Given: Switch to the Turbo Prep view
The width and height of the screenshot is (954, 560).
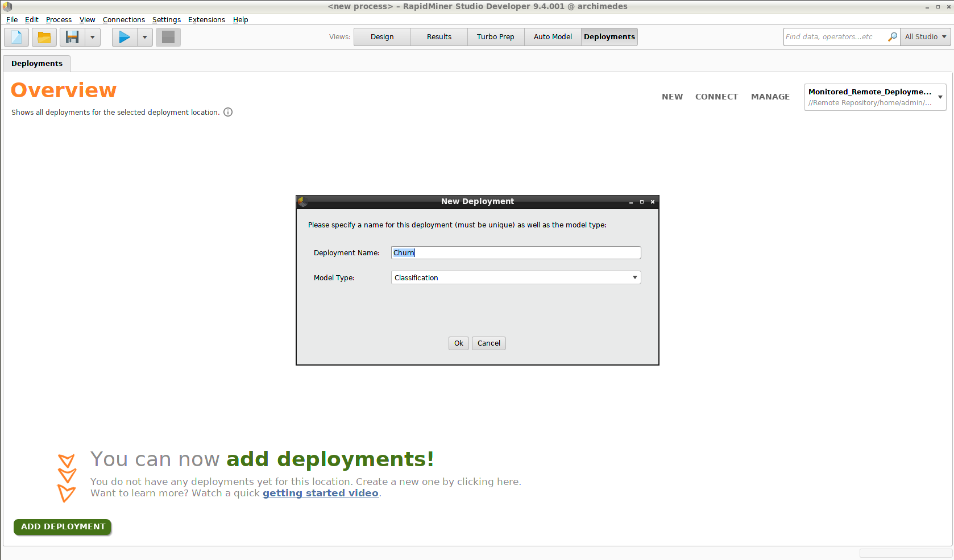Looking at the screenshot, I should [x=496, y=37].
